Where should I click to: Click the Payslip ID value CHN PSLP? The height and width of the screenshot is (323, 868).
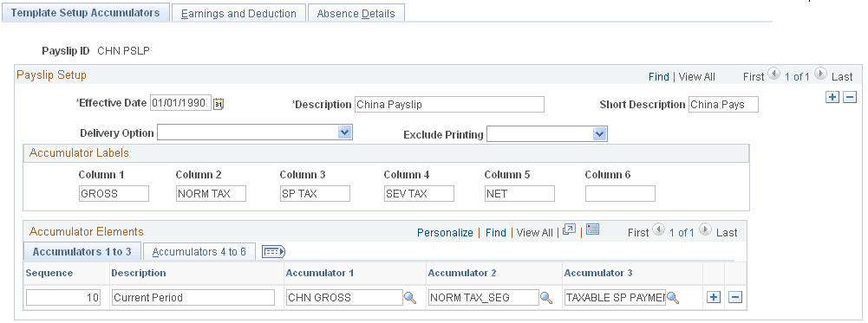[123, 51]
